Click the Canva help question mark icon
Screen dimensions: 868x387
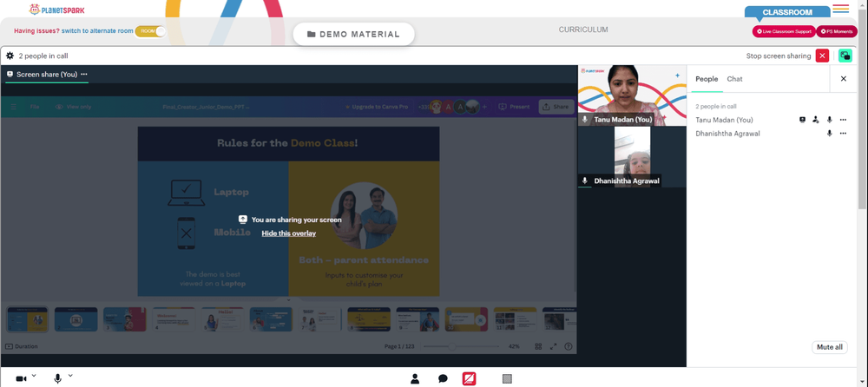[x=568, y=346]
